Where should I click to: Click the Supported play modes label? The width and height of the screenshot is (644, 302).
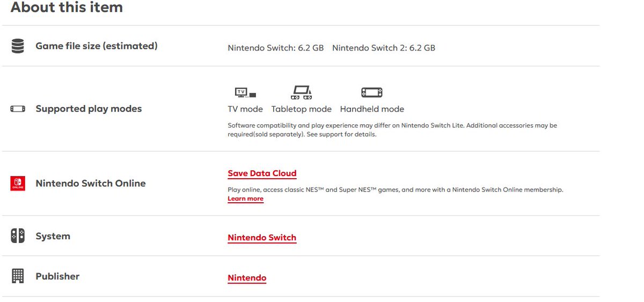tap(89, 109)
